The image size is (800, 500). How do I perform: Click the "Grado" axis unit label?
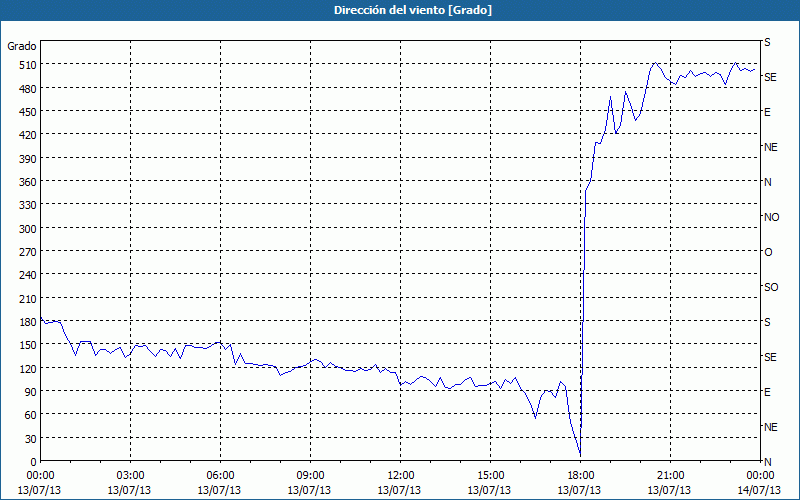[22, 46]
